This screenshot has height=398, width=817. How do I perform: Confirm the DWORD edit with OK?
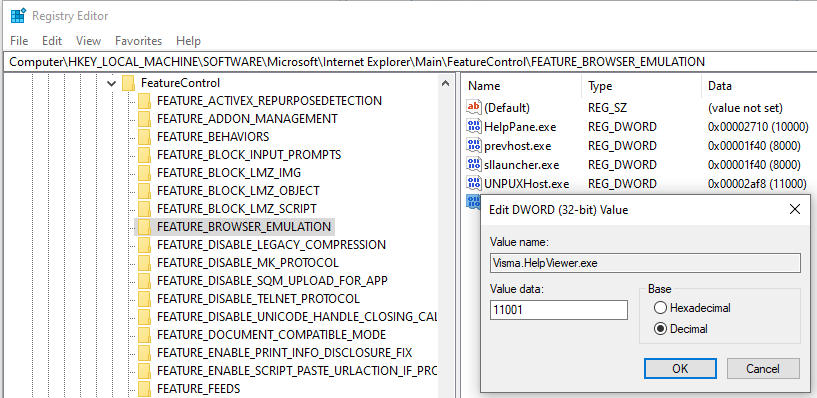pos(680,368)
